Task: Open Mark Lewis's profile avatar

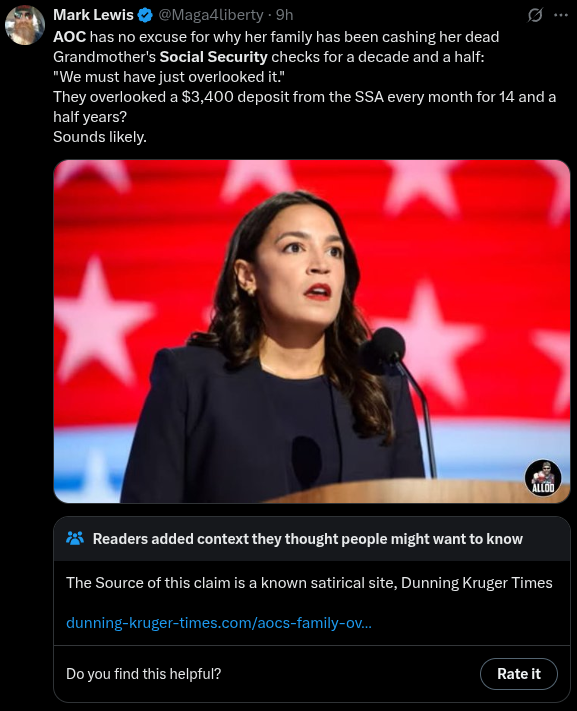Action: [x=24, y=25]
